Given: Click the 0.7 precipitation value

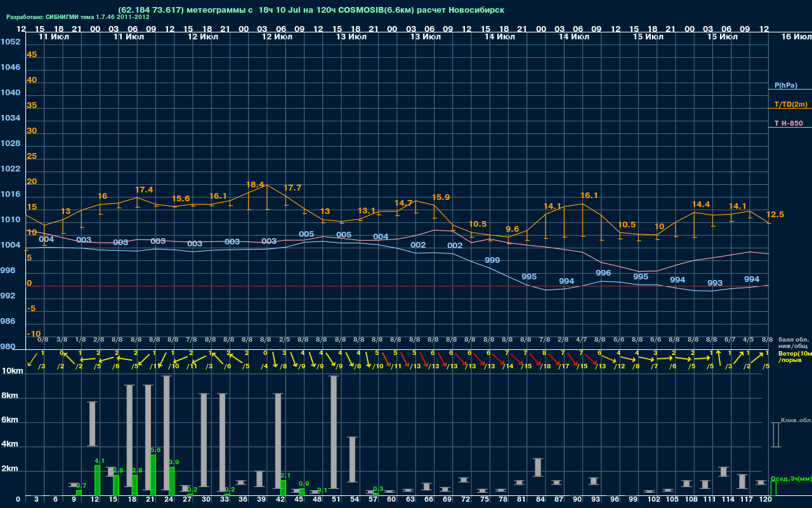Looking at the screenshot, I should tap(81, 486).
